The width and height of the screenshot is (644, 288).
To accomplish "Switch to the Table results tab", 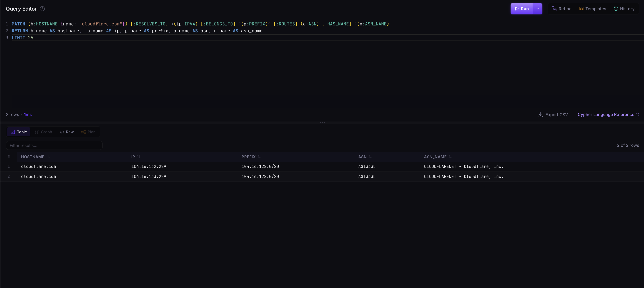I will click(19, 132).
